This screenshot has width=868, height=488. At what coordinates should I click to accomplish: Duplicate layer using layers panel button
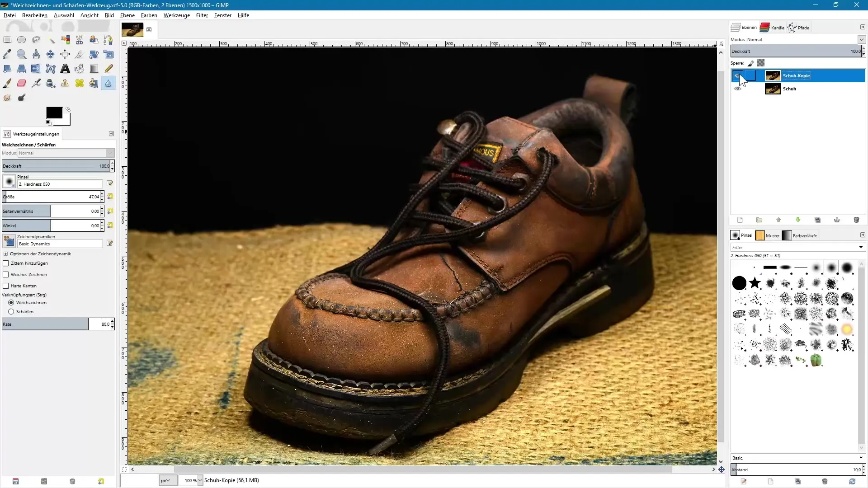click(817, 220)
